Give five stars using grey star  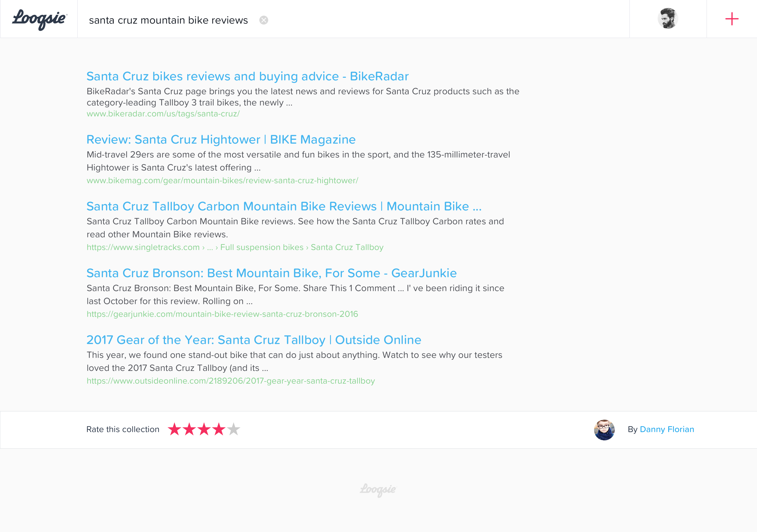pyautogui.click(x=234, y=429)
